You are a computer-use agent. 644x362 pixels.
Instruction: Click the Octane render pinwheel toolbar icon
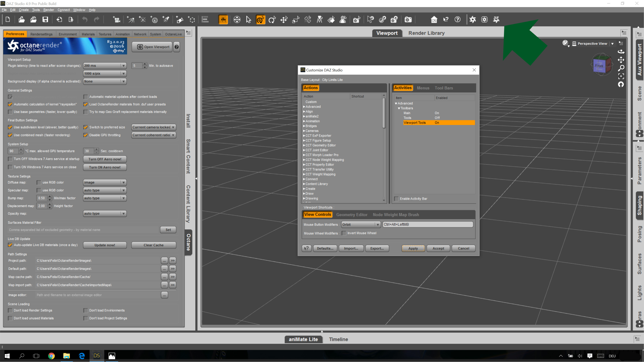473,20
